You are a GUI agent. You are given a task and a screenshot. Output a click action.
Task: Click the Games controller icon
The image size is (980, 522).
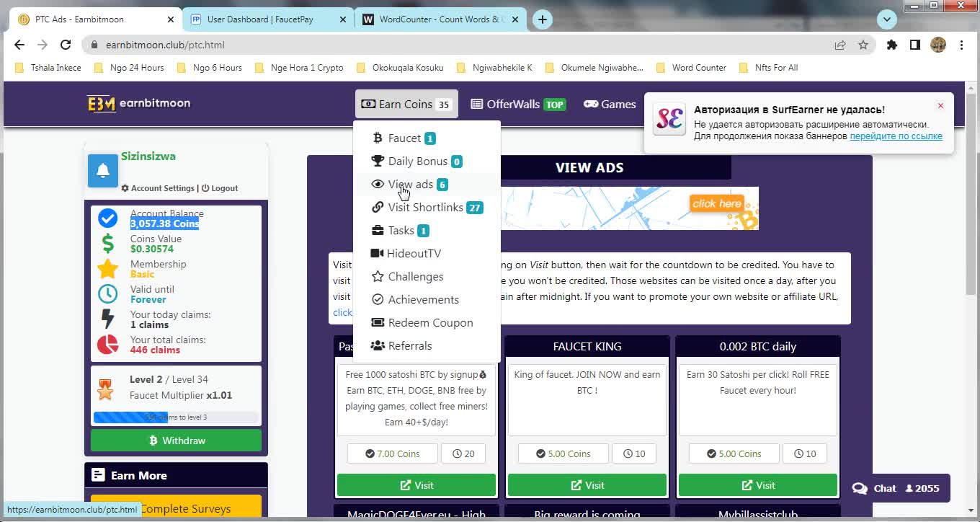591,104
